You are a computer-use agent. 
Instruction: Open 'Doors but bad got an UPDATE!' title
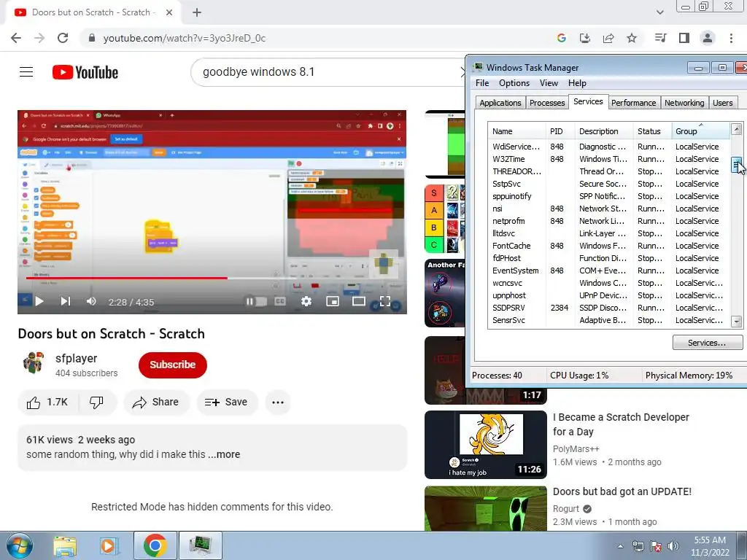[622, 491]
